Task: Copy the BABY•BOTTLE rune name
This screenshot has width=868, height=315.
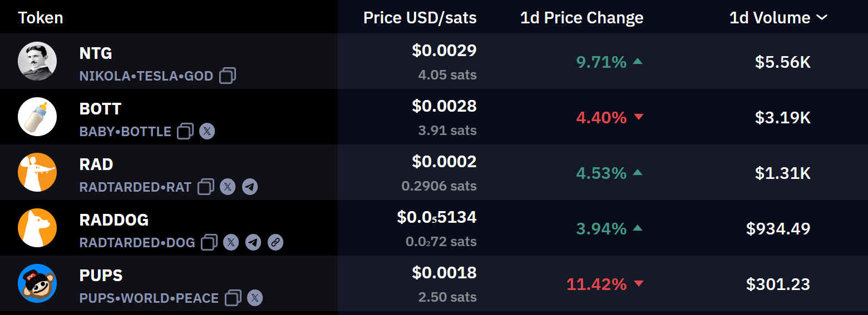Action: coord(185,131)
